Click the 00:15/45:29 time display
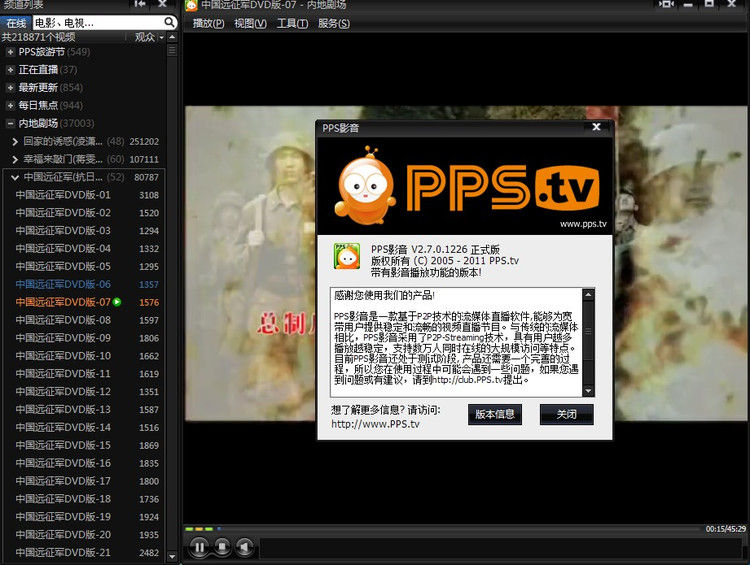The image size is (750, 565). click(x=726, y=529)
